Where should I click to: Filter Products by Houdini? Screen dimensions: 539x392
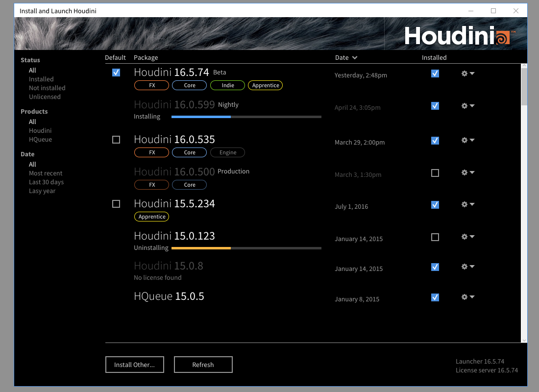[x=40, y=131]
